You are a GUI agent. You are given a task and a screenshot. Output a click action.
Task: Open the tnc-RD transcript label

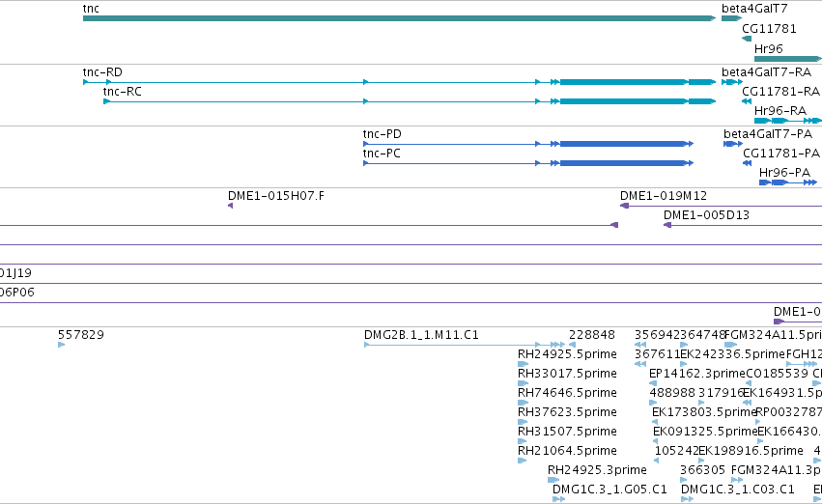coord(102,72)
